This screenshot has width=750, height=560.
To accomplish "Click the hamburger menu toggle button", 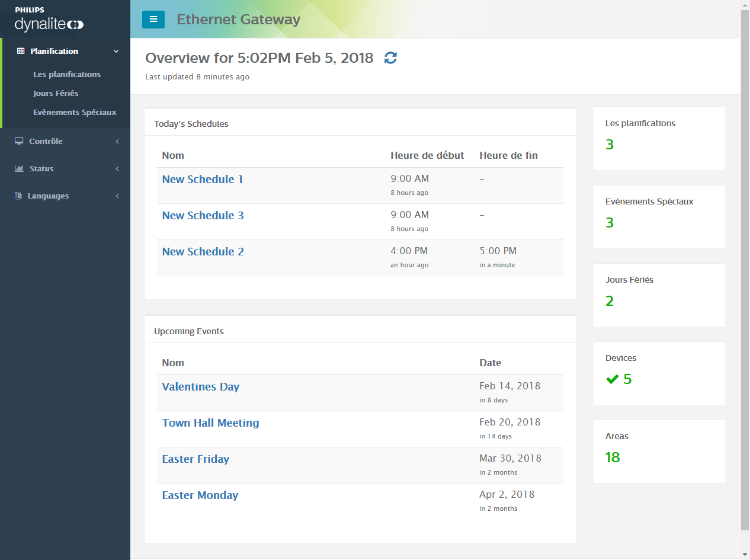I will tap(153, 19).
